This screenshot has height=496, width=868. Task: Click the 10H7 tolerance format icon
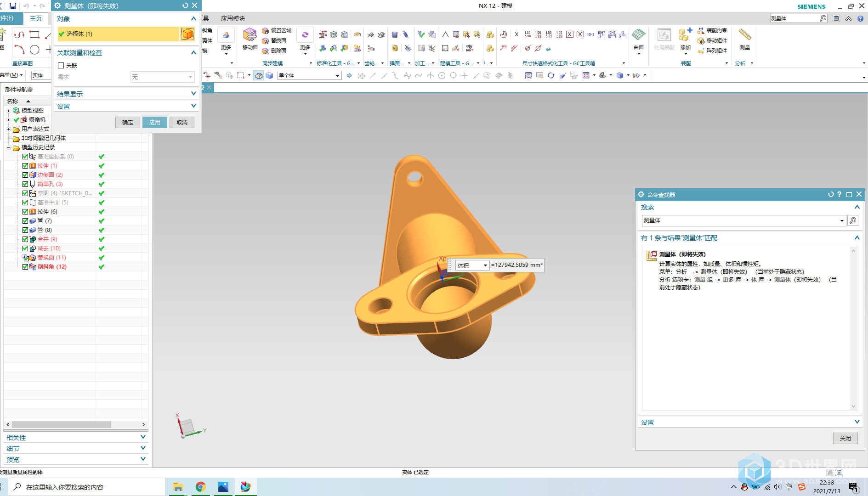[590, 34]
